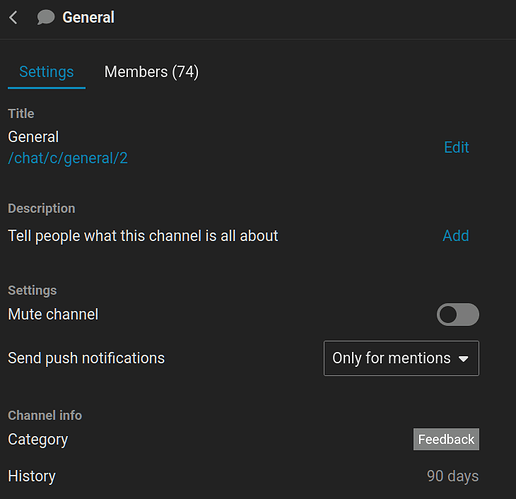Screen dimensions: 516x499
Task: Click the push notifications dropdown arrow
Action: (x=463, y=359)
